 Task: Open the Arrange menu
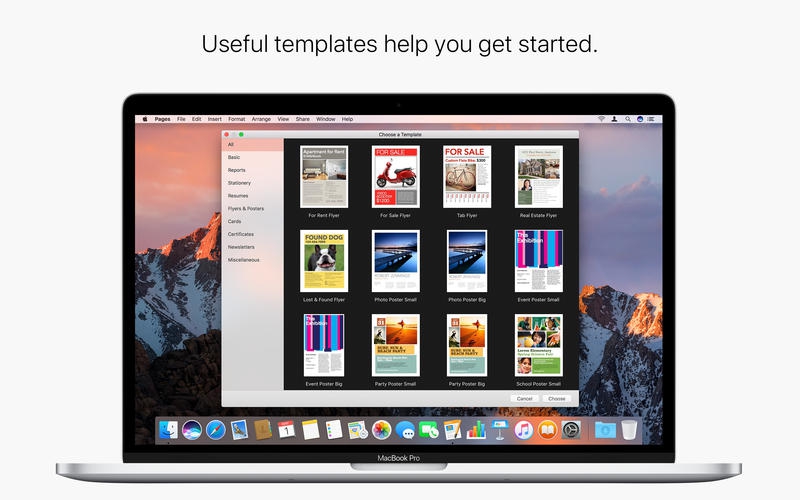tap(261, 119)
